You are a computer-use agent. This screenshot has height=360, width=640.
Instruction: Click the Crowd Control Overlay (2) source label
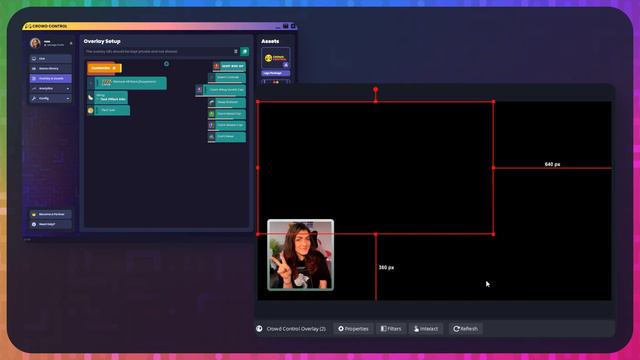(x=296, y=329)
